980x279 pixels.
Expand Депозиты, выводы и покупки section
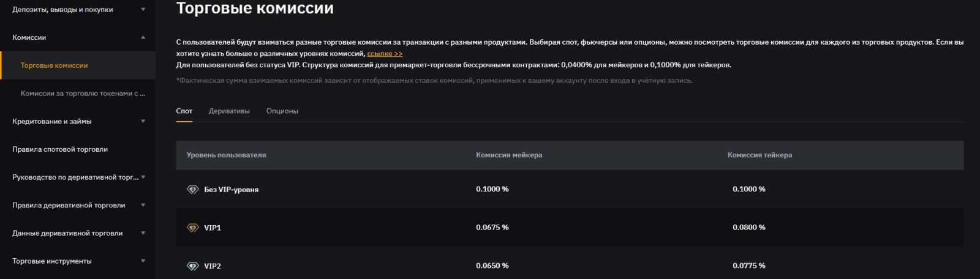click(x=143, y=10)
